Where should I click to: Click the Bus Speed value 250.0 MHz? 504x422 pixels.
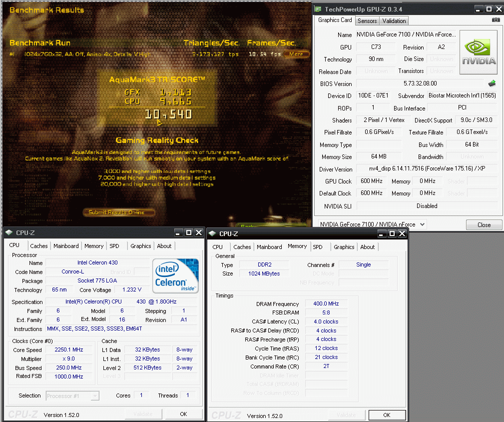(x=69, y=367)
